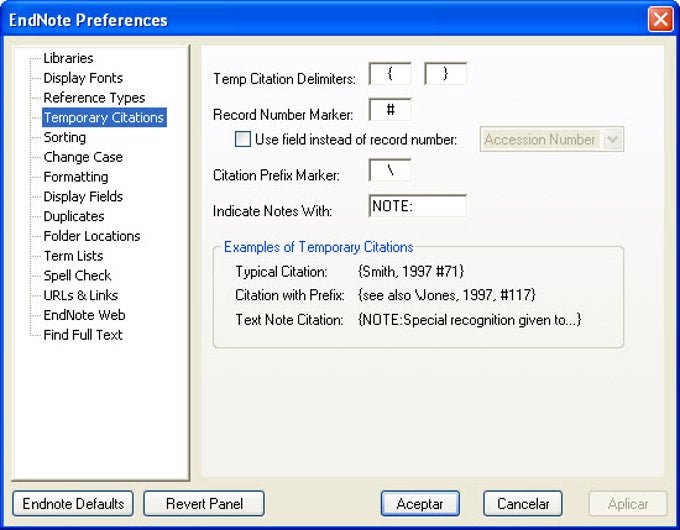The height and width of the screenshot is (530, 680).
Task: Click the Temp Citation Delimiters label
Action: (284, 79)
